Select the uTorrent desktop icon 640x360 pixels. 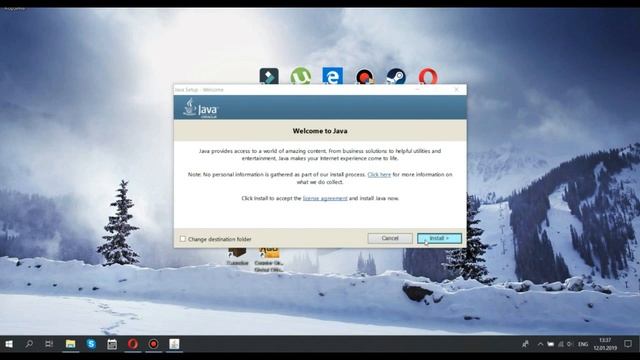[x=301, y=76]
